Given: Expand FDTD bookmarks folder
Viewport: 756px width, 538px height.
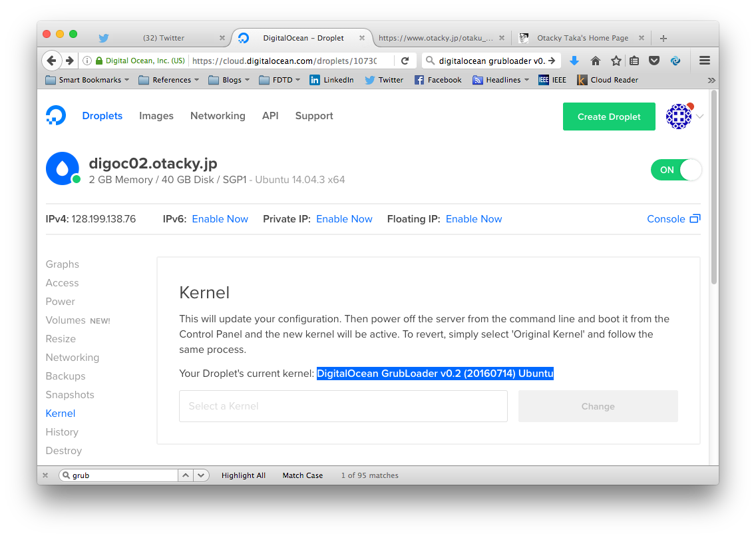Looking at the screenshot, I should (280, 80).
